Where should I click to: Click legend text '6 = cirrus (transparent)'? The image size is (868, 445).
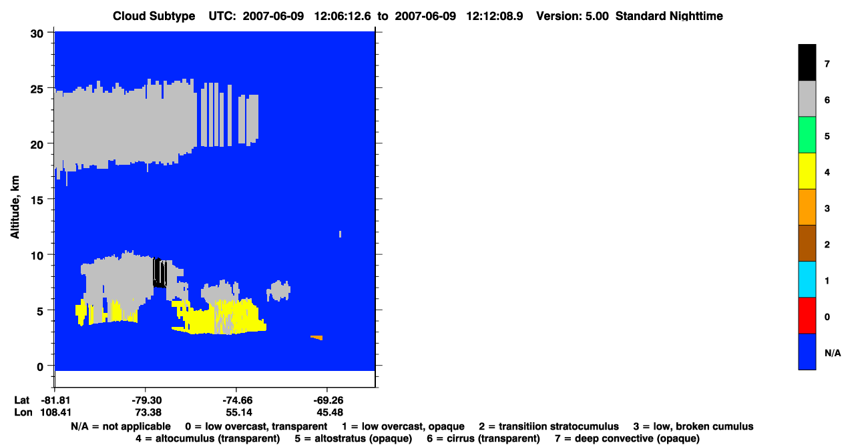[x=483, y=438]
